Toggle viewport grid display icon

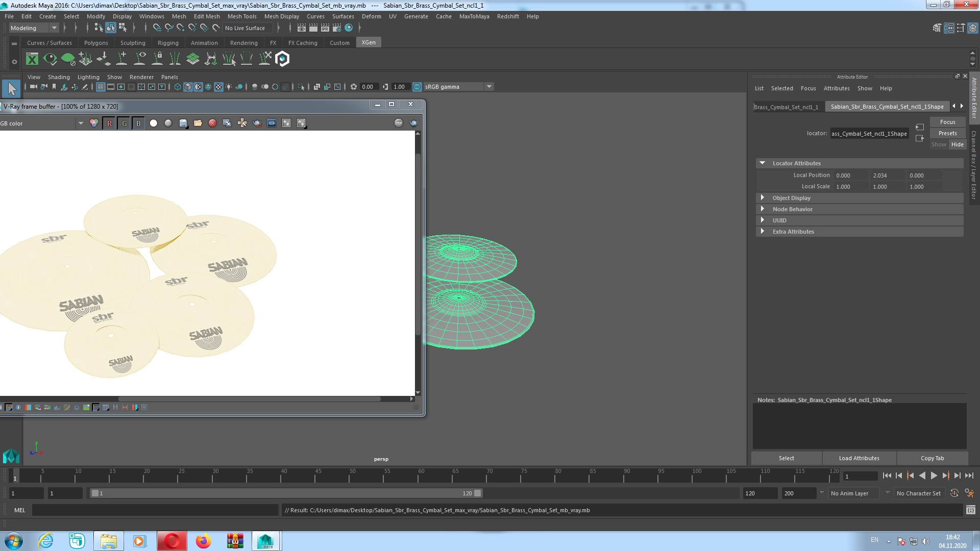coord(101,87)
